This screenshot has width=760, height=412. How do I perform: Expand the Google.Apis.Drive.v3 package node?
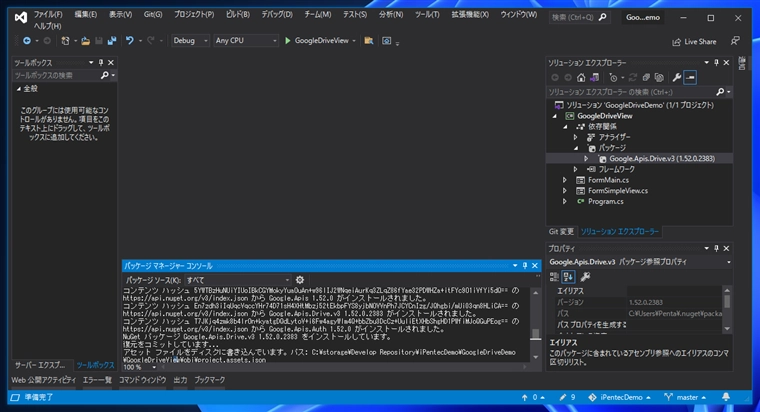pyautogui.click(x=586, y=158)
